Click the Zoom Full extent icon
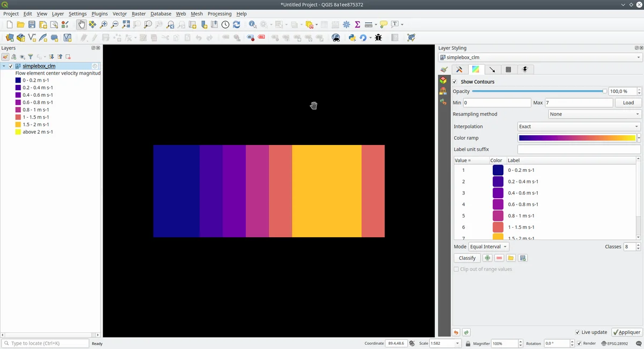The width and height of the screenshot is (644, 349). [126, 25]
